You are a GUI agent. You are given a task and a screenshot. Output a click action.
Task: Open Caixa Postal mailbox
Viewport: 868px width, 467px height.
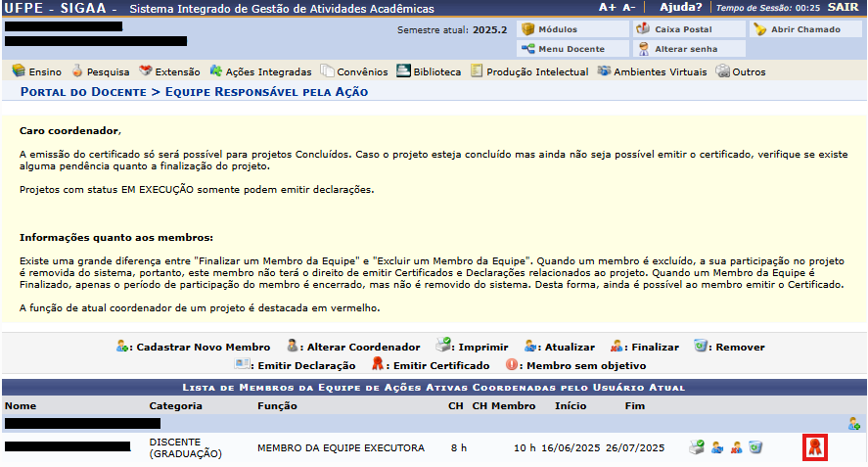coord(689,29)
